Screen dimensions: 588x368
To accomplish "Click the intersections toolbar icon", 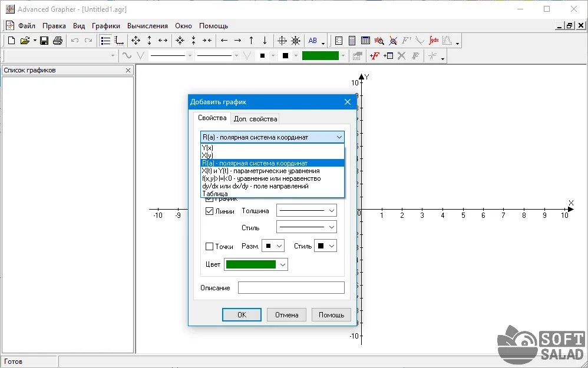I will tap(394, 40).
